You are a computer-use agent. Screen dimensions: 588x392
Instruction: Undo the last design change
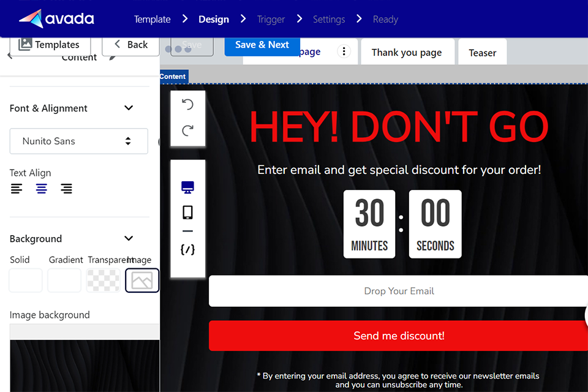click(x=187, y=104)
